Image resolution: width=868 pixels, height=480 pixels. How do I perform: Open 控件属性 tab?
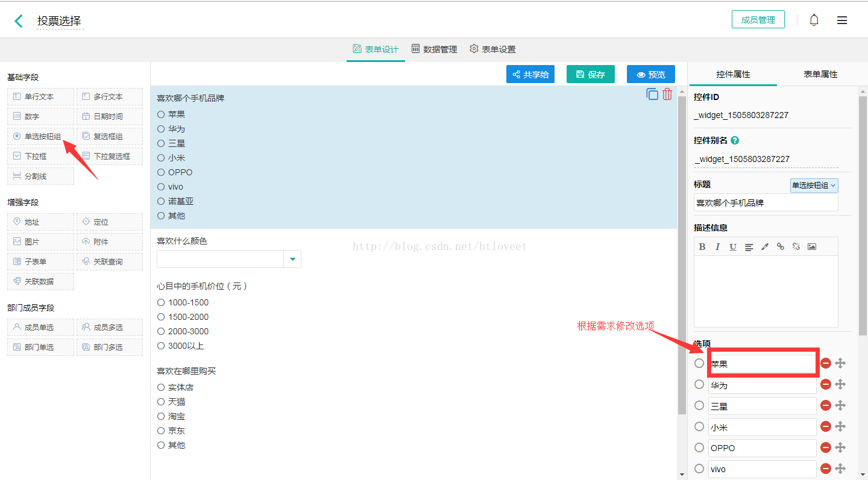point(733,74)
